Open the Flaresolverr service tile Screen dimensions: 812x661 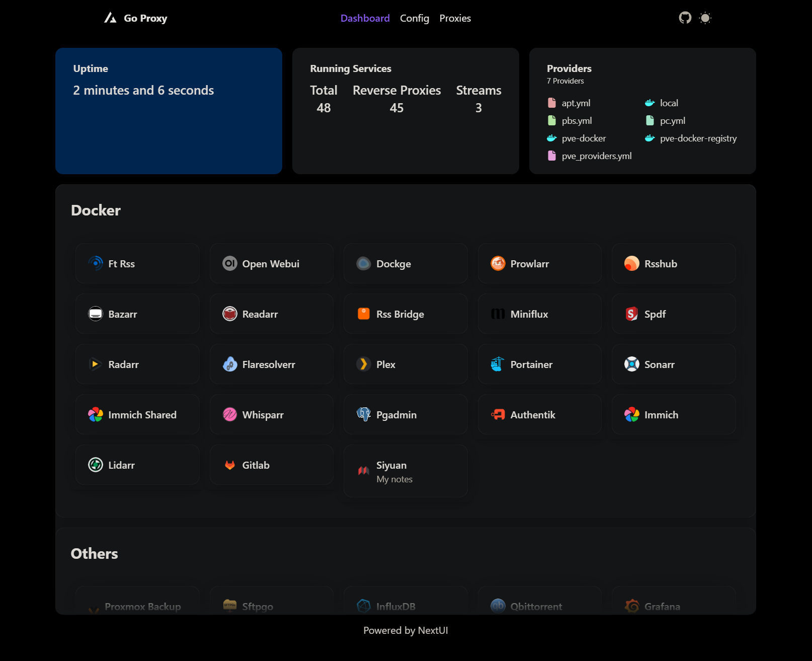coord(272,364)
